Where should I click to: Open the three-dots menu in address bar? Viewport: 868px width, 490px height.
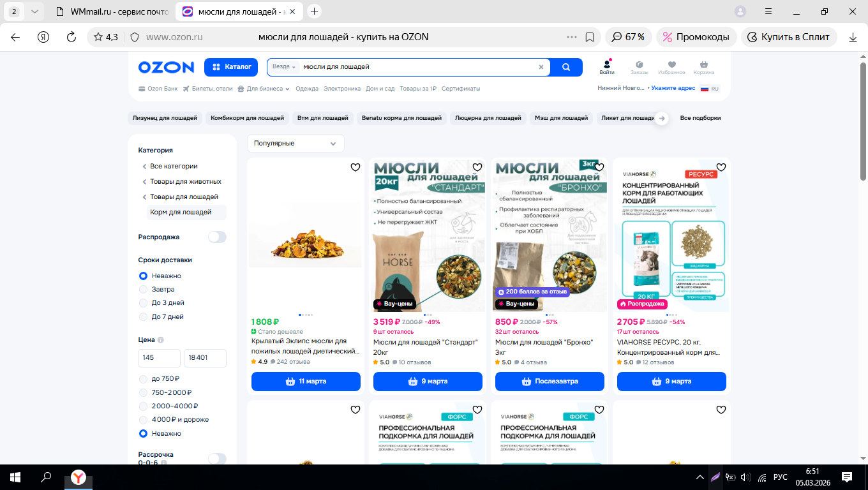(571, 37)
